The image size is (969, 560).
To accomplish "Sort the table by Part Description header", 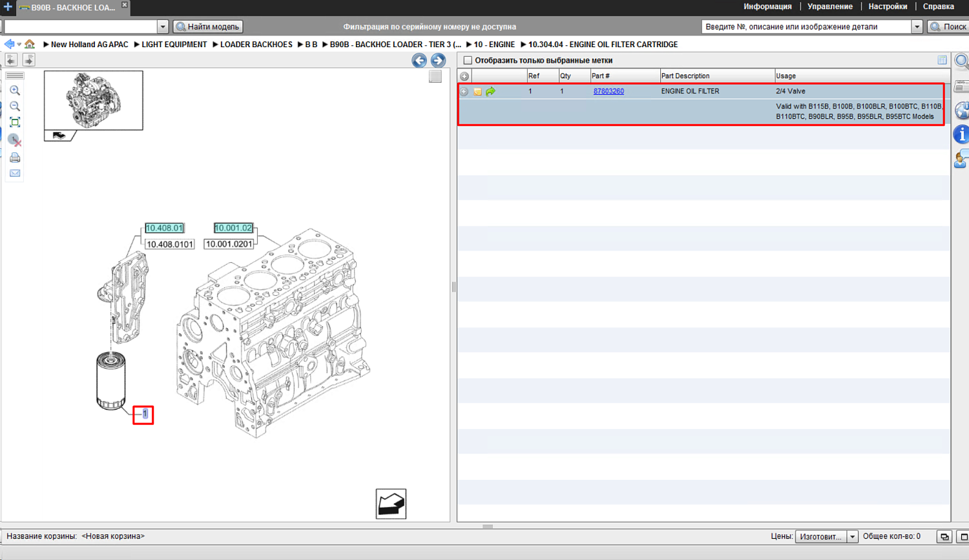I will (x=717, y=76).
